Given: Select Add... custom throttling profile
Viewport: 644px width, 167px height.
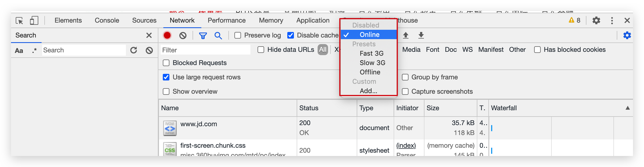Looking at the screenshot, I should (x=368, y=91).
